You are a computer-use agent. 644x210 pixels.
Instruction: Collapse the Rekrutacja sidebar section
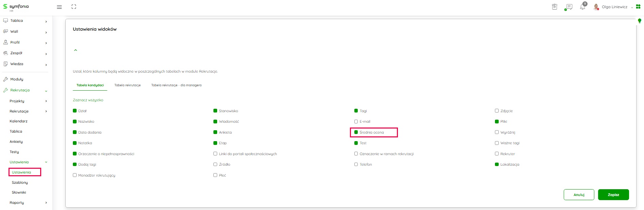coord(46,91)
